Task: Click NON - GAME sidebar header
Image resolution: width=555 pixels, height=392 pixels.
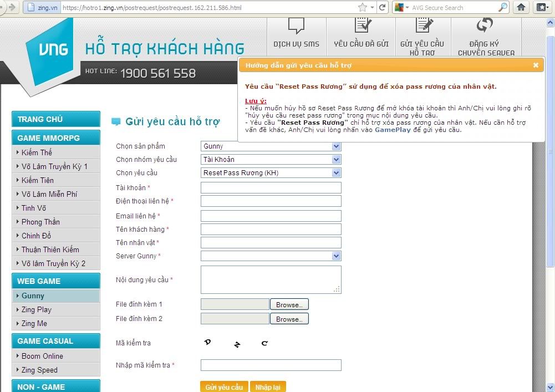Action: click(56, 386)
